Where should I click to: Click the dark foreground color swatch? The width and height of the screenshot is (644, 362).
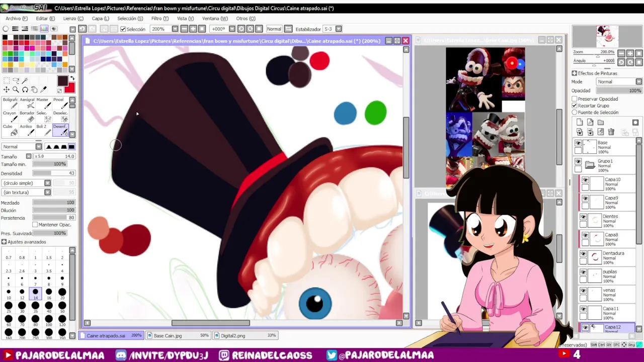tap(62, 81)
